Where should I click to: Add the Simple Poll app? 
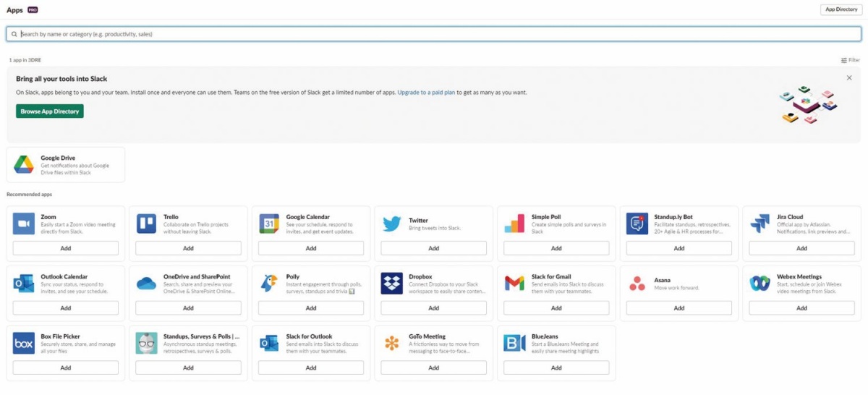[556, 248]
